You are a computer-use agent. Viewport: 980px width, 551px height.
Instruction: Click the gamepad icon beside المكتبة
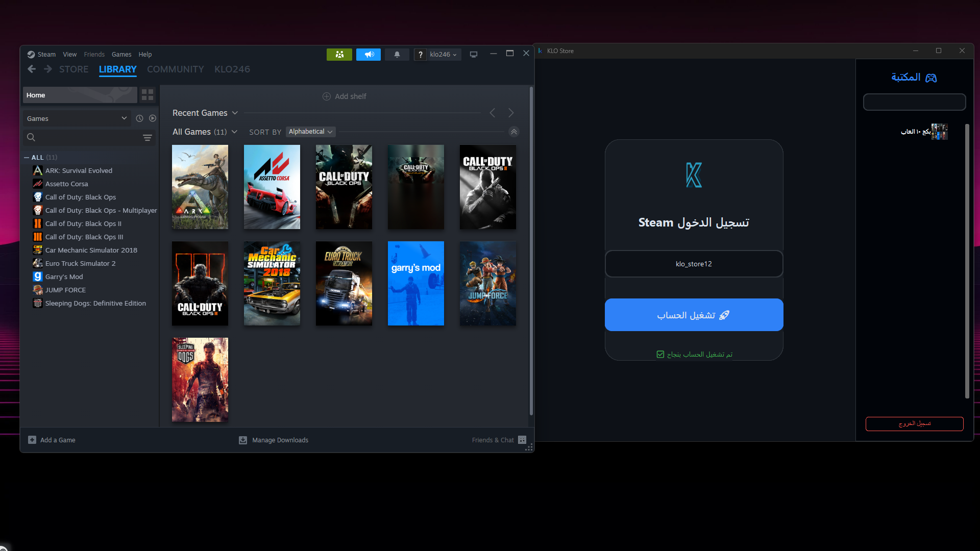click(x=931, y=78)
